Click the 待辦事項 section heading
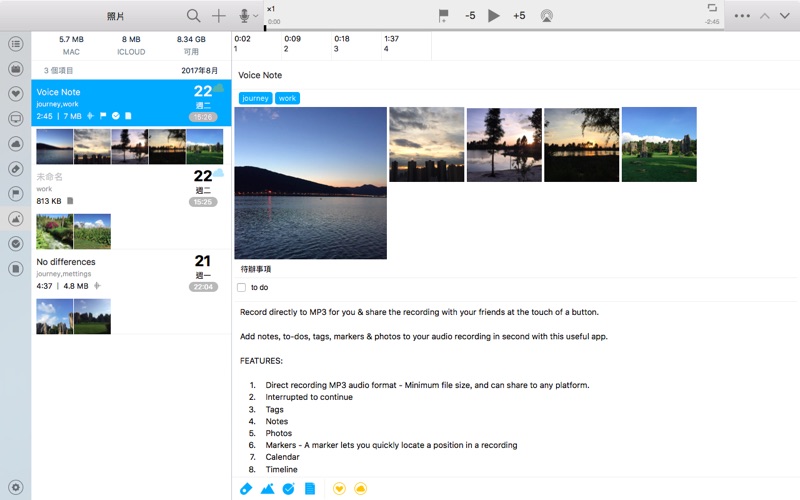 click(x=256, y=269)
